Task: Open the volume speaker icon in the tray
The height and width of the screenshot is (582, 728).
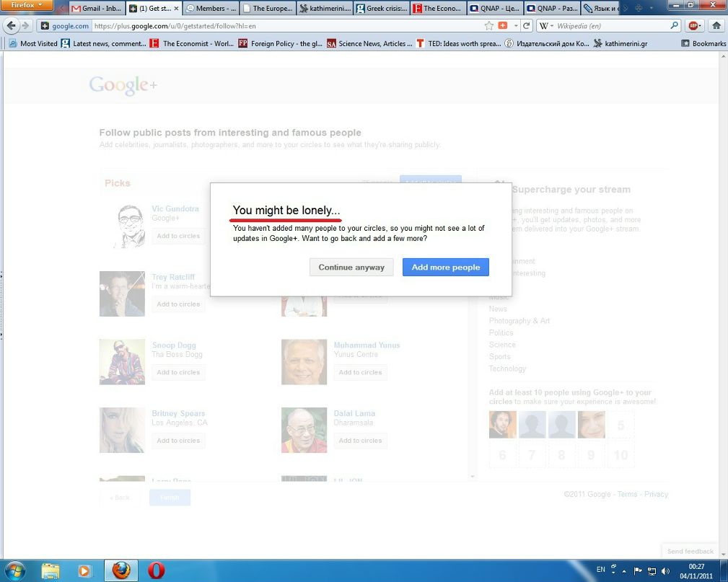Action: click(665, 571)
